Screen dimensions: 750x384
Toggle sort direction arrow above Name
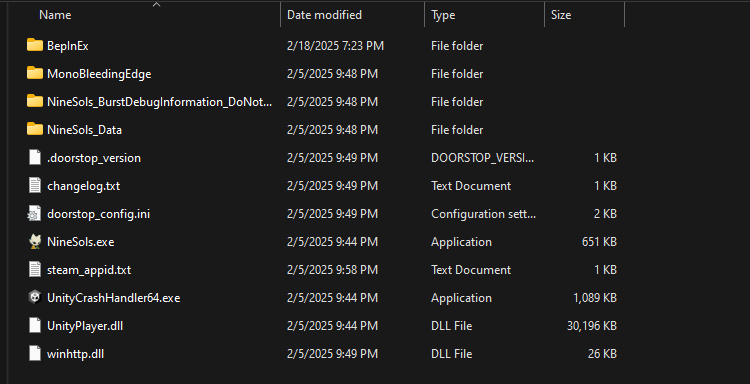point(156,4)
